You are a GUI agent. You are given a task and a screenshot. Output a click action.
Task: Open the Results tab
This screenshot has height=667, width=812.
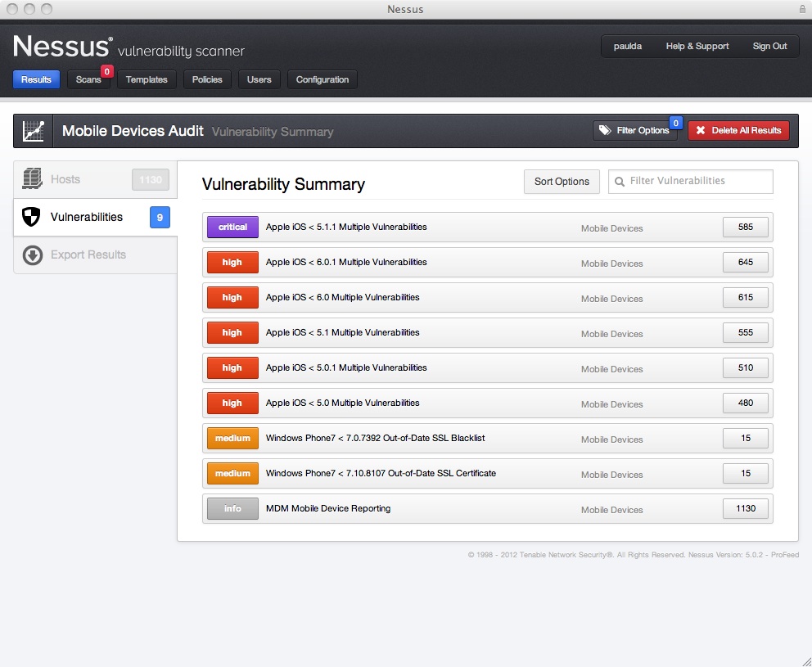click(36, 79)
